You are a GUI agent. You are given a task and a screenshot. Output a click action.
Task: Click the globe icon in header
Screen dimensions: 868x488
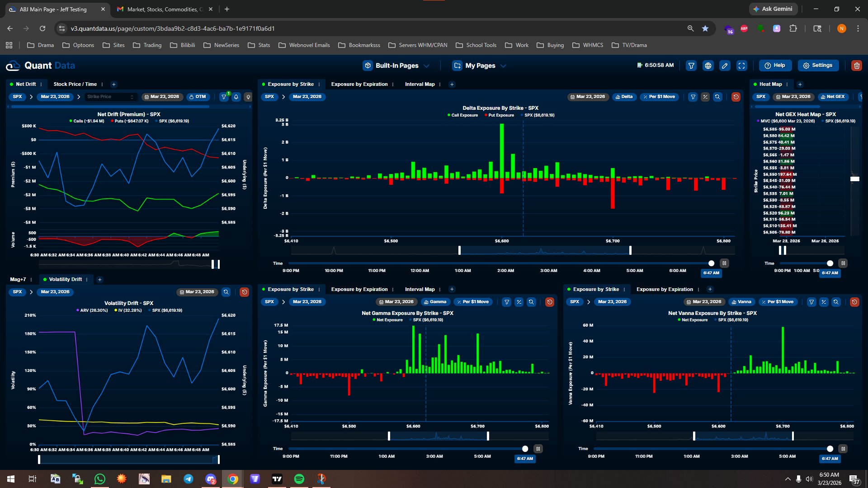tap(708, 66)
